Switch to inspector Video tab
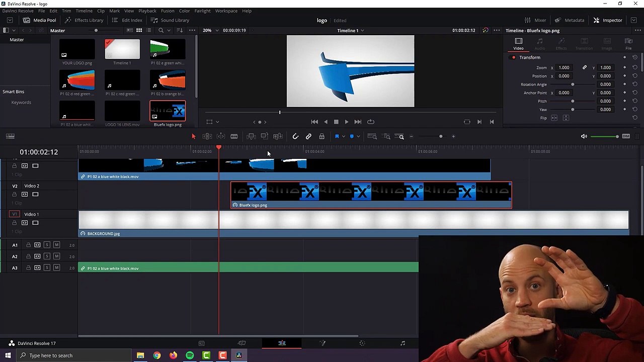 point(518,44)
